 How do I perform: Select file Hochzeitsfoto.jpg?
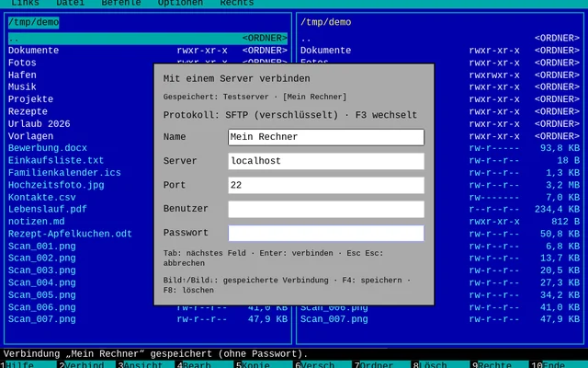[56, 185]
